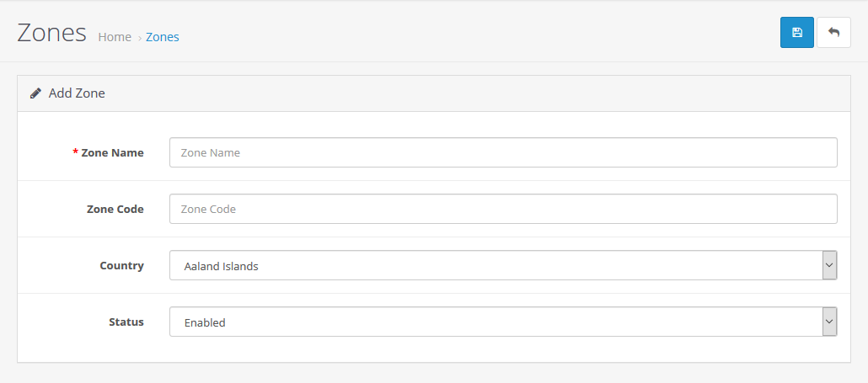Click the Status field label
The width and height of the screenshot is (868, 383).
126,322
